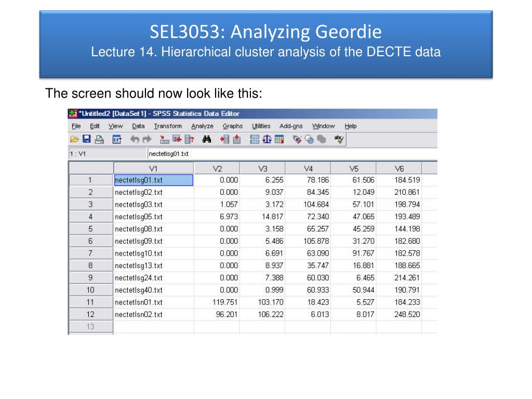Select row header 1
This screenshot has height=399, width=532.
91,180
